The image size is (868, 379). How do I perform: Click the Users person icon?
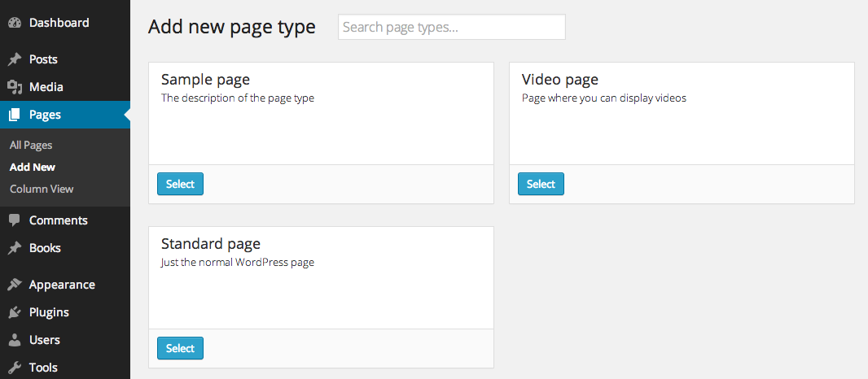[x=15, y=340]
